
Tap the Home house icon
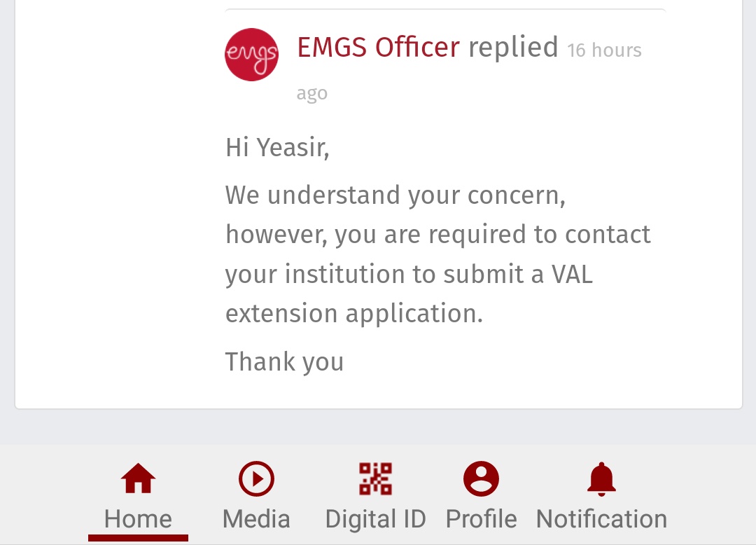(138, 480)
